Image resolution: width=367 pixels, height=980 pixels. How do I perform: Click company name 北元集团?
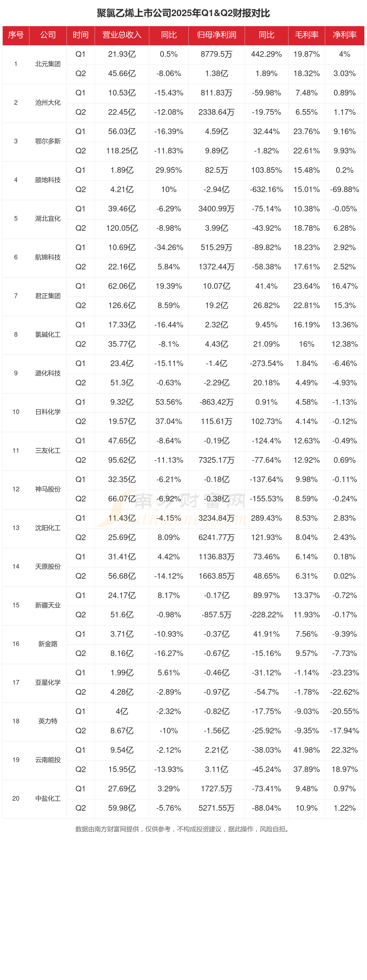point(48,64)
